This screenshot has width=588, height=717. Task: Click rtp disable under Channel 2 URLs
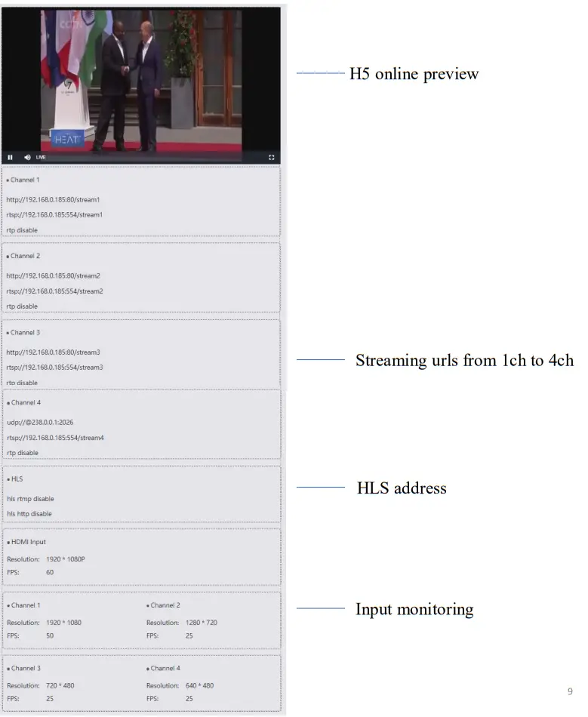(x=22, y=306)
